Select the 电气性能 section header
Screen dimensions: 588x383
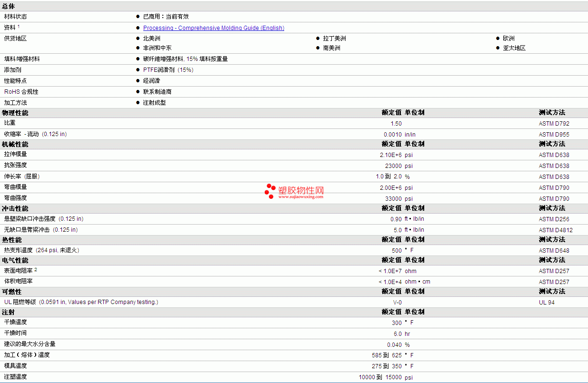(15, 260)
